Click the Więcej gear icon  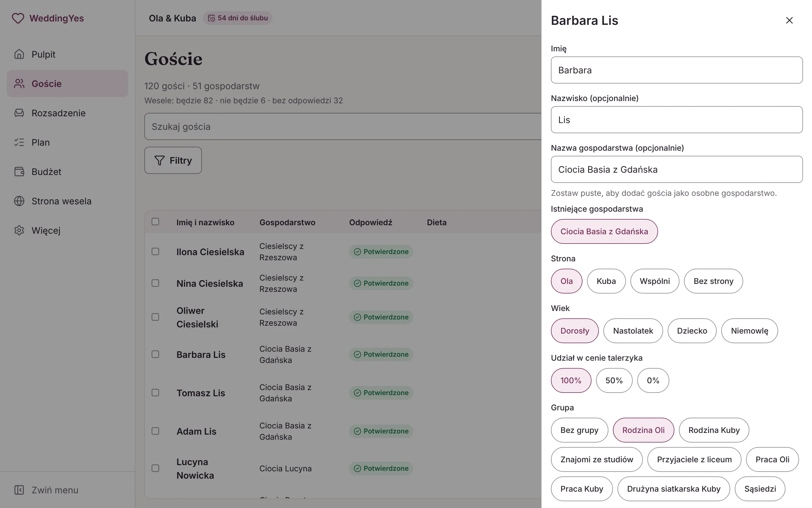coord(19,231)
